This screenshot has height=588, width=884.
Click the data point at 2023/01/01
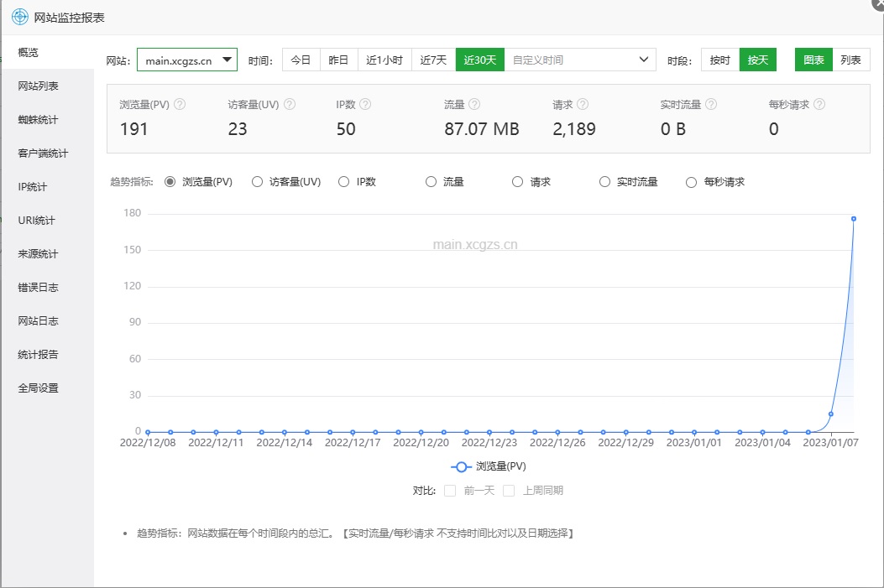694,432
